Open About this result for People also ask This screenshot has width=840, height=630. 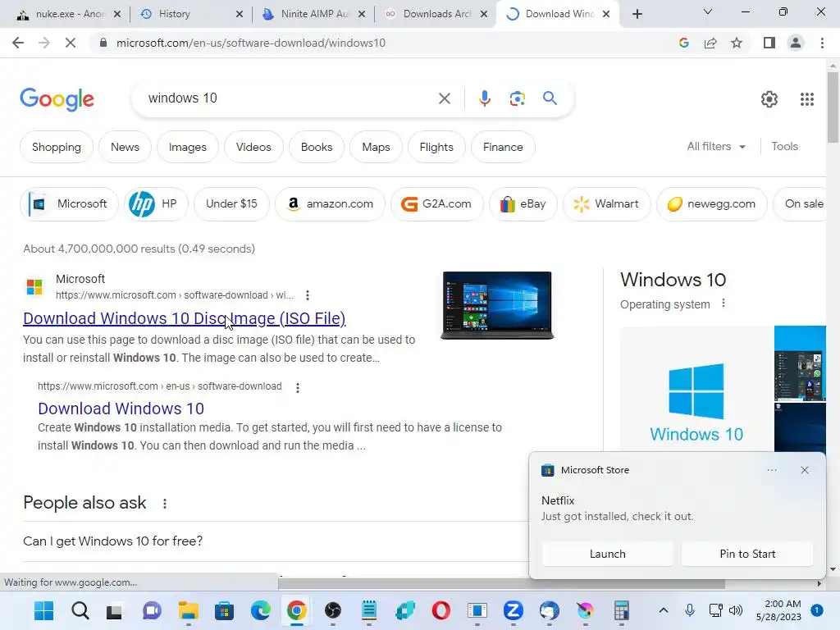164,504
